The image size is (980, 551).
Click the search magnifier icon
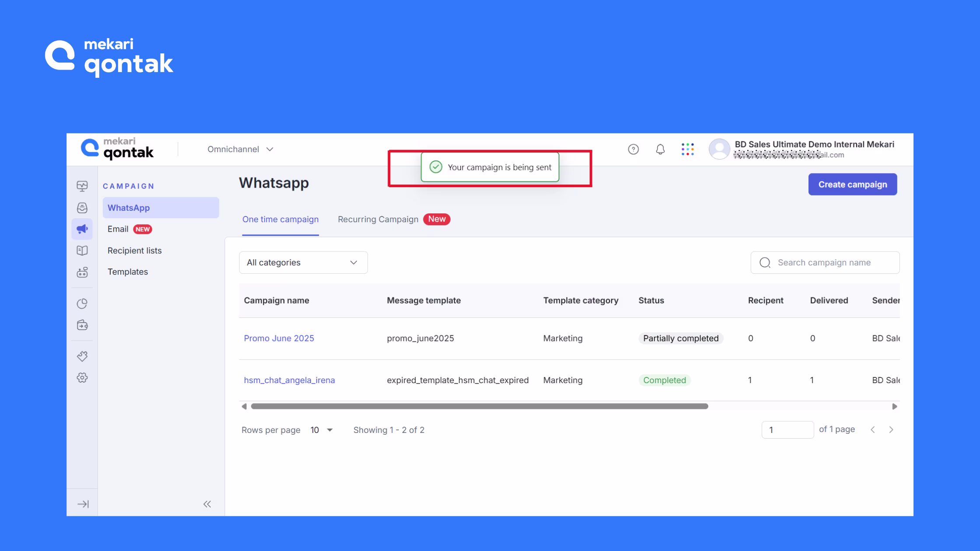(x=765, y=262)
